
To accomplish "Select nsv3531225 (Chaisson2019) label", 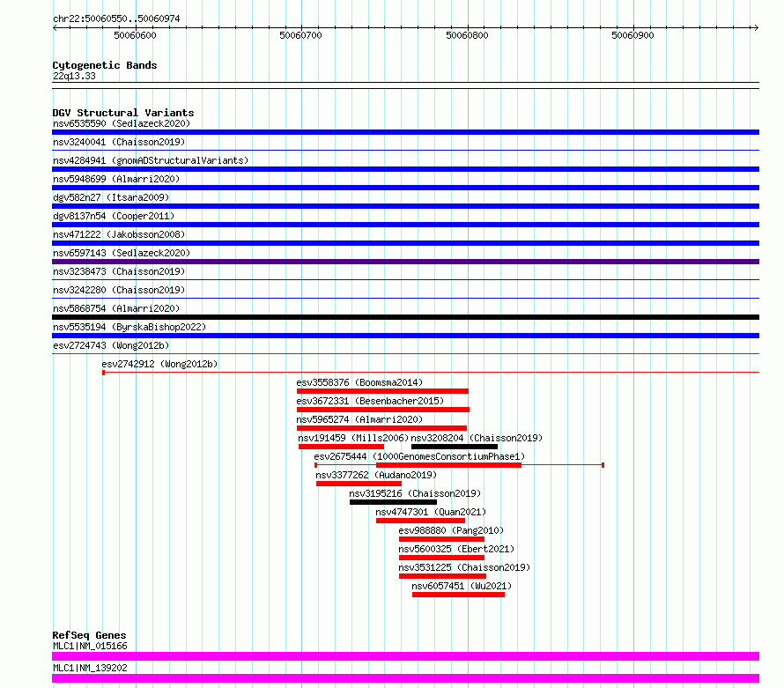I will pos(464,567).
